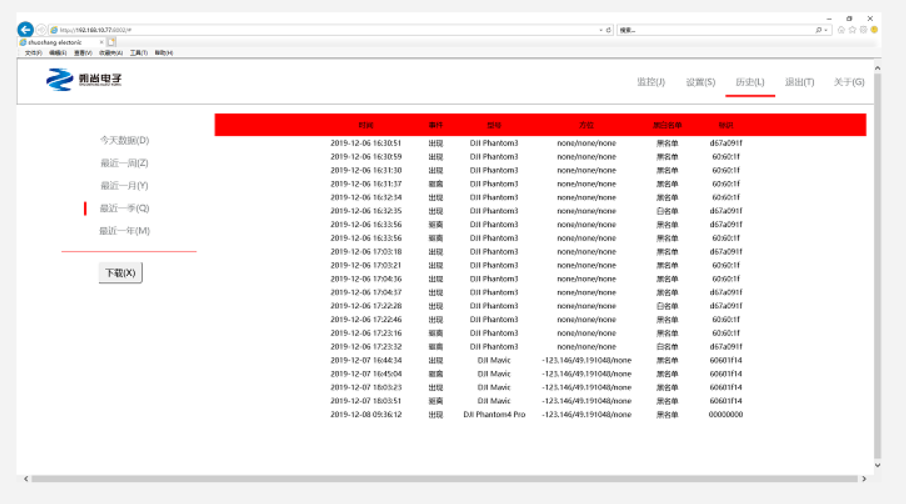Click the browser Back arrow button

click(25, 29)
